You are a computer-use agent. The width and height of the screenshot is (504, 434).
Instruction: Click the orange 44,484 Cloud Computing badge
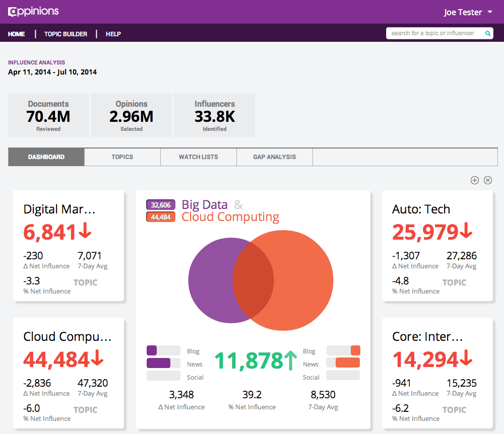pos(161,217)
